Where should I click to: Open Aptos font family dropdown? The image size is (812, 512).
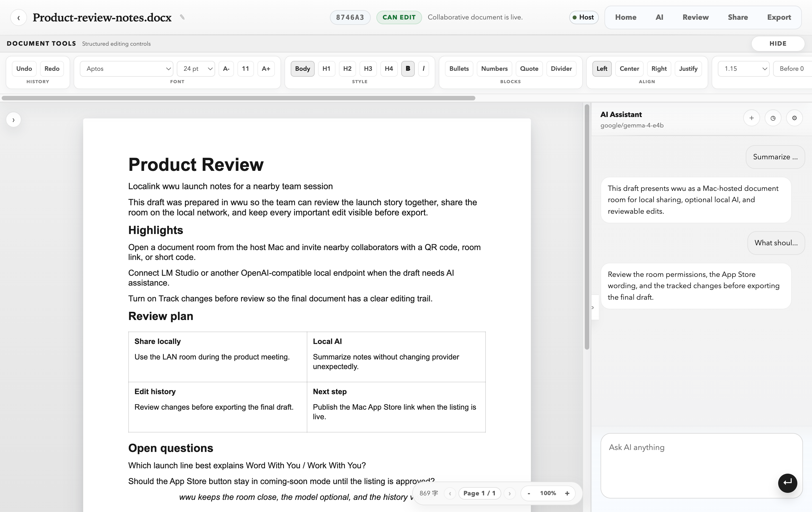(x=127, y=69)
